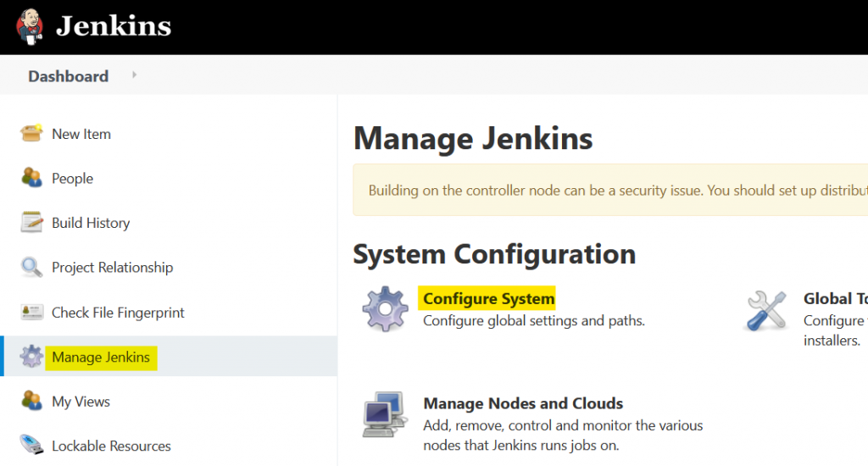868x466 pixels.
Task: Click the System Configuration section heading
Action: (494, 254)
